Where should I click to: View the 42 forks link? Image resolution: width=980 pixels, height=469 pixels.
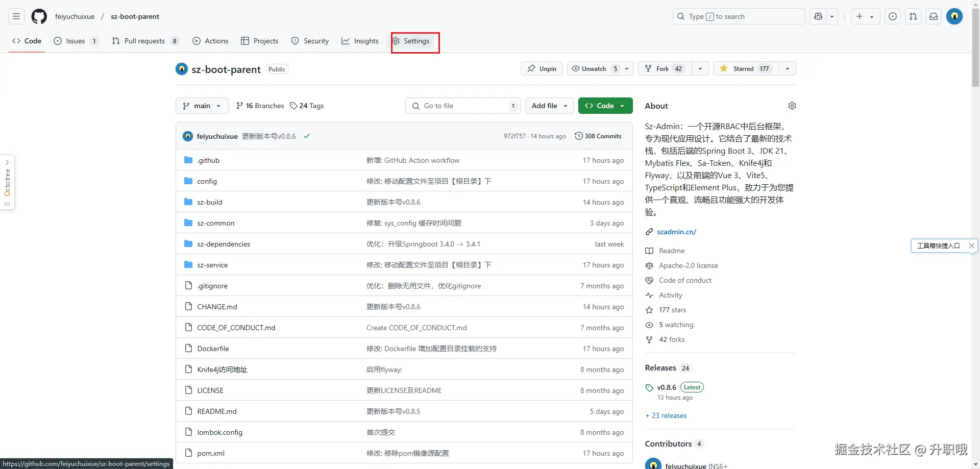tap(672, 339)
